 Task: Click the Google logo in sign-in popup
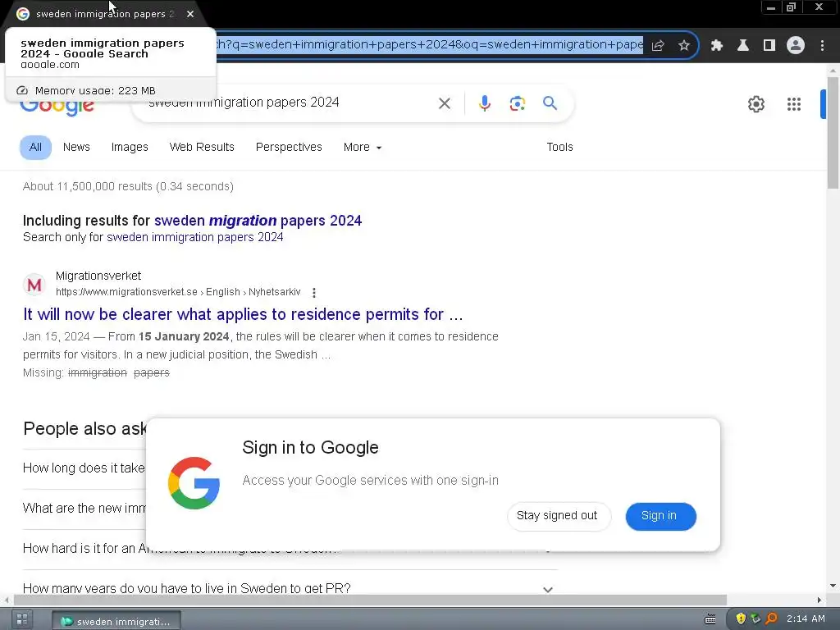(194, 482)
